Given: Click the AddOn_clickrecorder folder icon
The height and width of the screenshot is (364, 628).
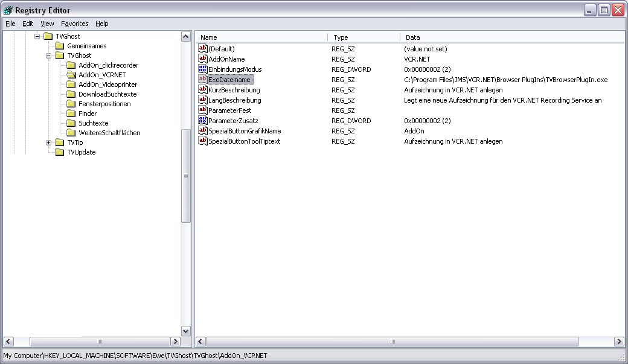Looking at the screenshot, I should pyautogui.click(x=71, y=65).
